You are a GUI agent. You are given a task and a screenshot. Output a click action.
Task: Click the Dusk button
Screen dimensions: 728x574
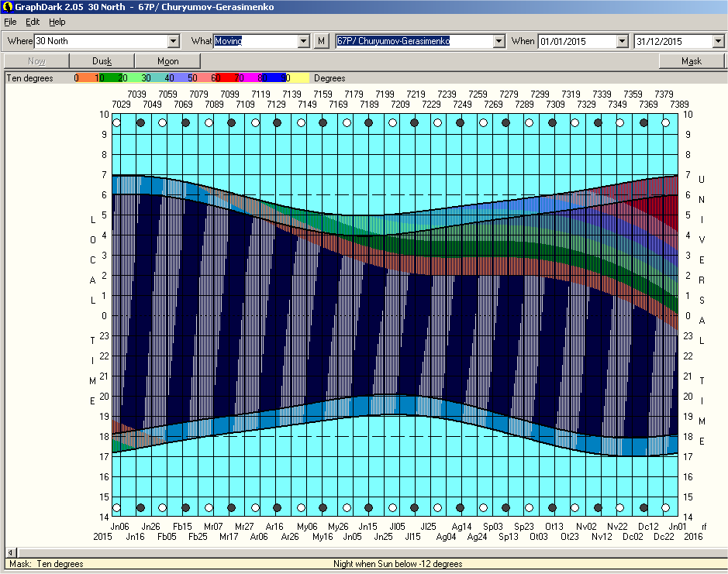pos(102,61)
